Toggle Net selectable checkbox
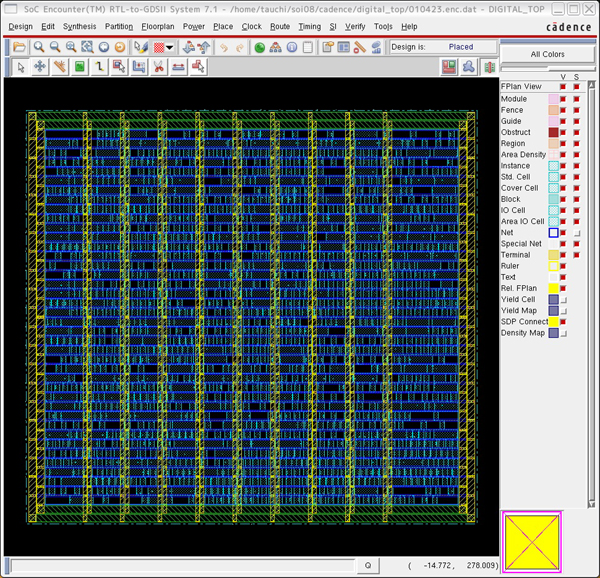600x578 pixels. 575,233
